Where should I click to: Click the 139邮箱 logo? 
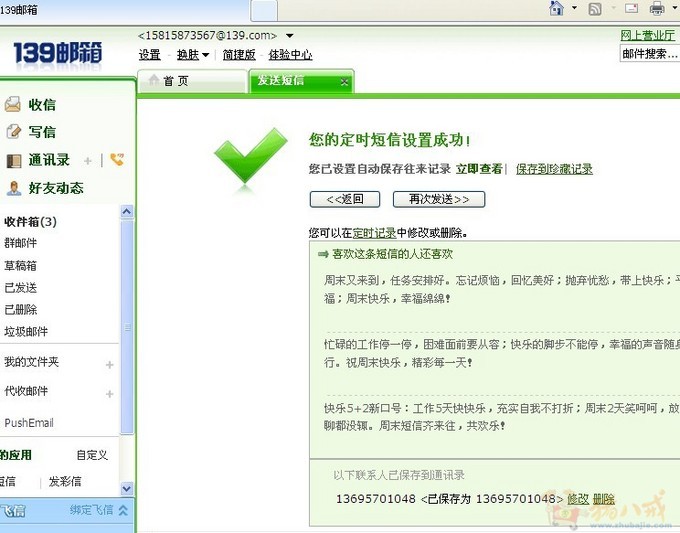[x=58, y=53]
